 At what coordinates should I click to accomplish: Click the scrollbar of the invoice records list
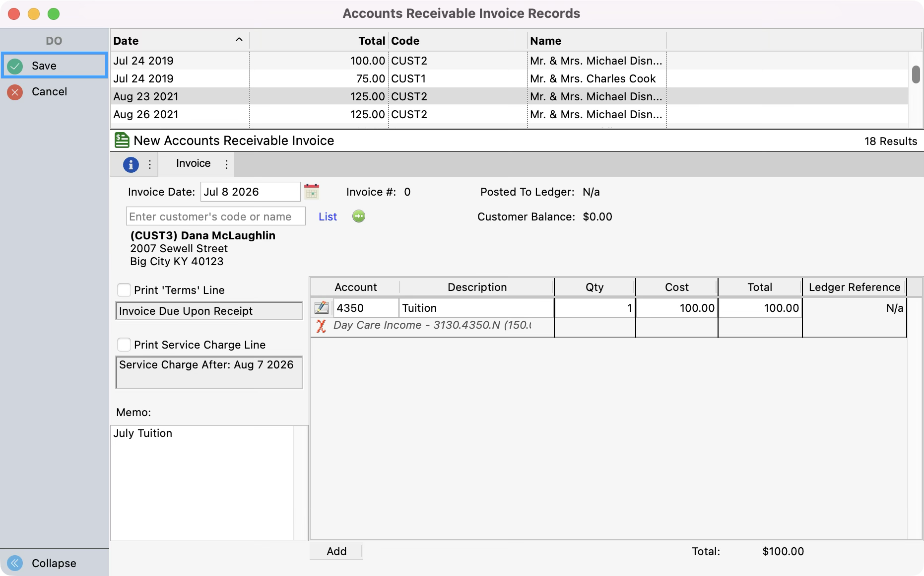916,74
